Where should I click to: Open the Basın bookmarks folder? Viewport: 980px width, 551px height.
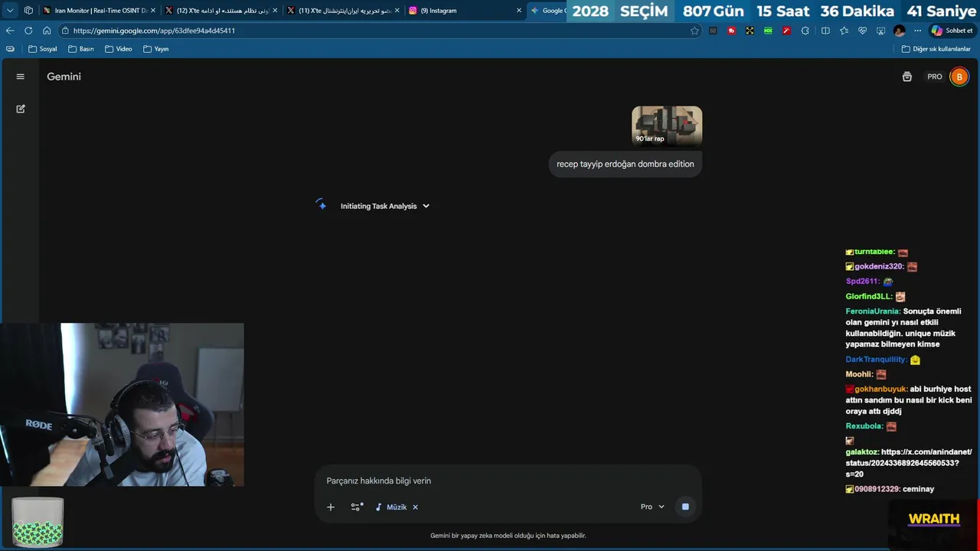click(80, 49)
